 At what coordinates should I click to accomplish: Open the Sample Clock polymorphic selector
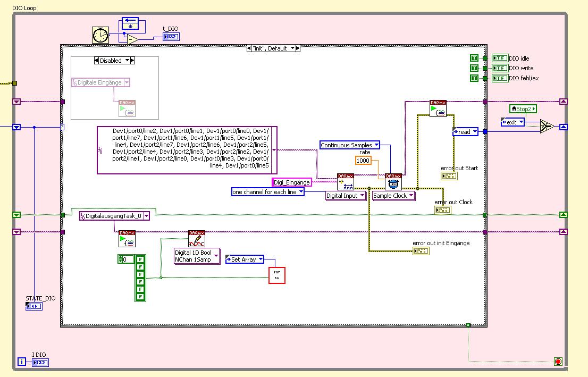click(x=411, y=196)
